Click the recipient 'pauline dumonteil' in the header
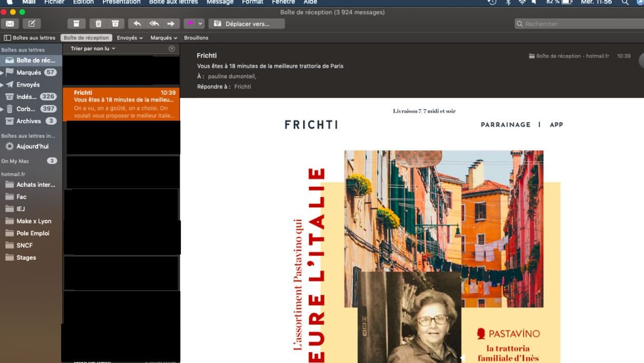The height and width of the screenshot is (363, 644). coord(232,77)
